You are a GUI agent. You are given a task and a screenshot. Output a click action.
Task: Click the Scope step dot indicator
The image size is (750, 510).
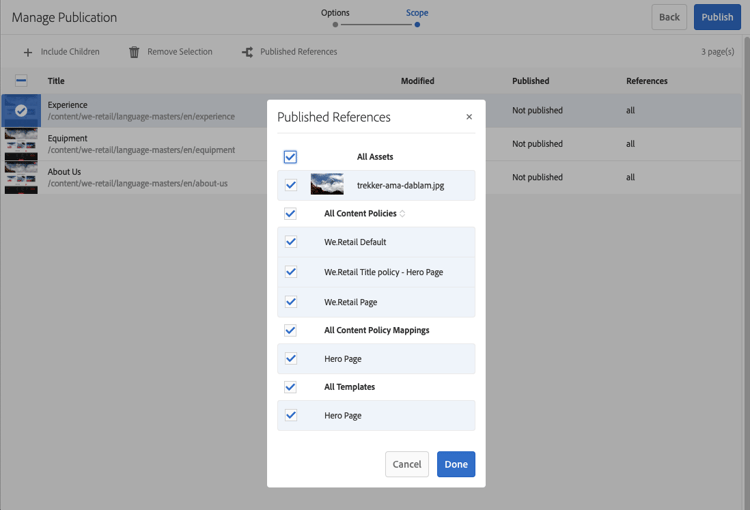[417, 24]
